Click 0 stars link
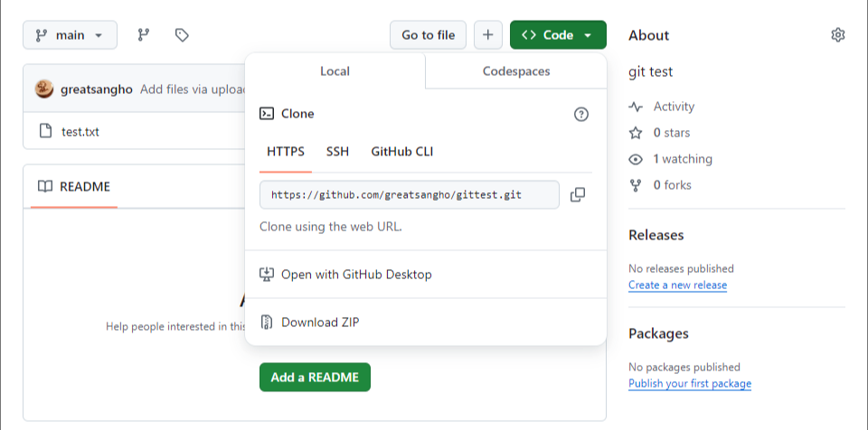This screenshot has height=430, width=868. tap(672, 133)
